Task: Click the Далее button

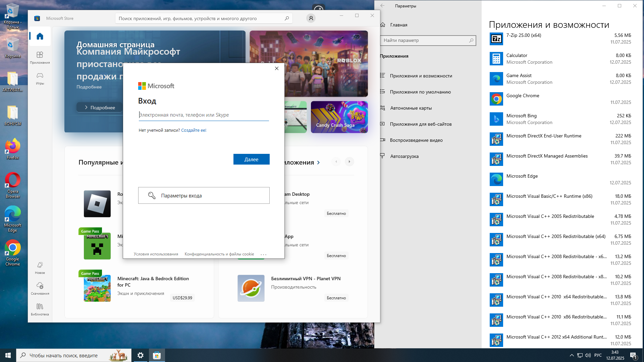Action: pyautogui.click(x=252, y=159)
